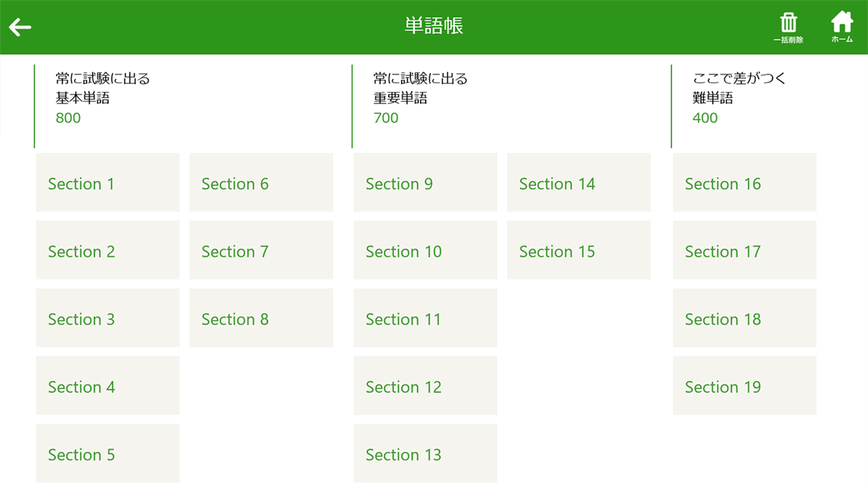Image resolution: width=868 pixels, height=488 pixels.
Task: Open Section 13 word list
Action: point(425,453)
